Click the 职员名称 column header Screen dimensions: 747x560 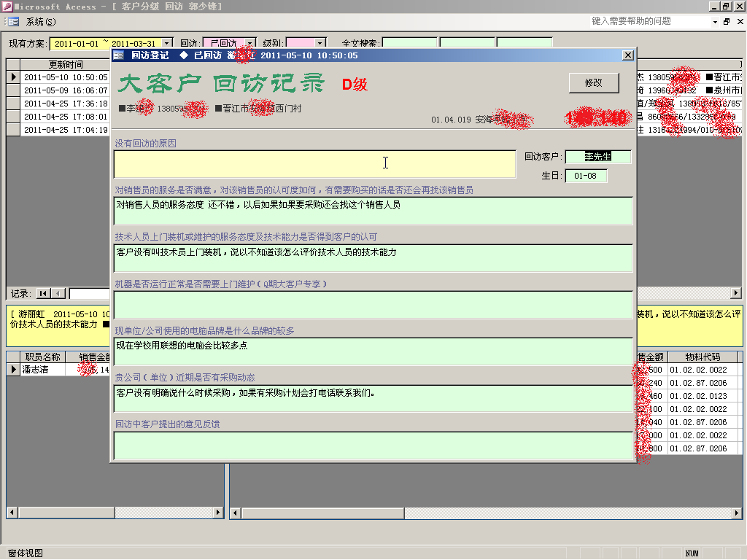pos(42,357)
